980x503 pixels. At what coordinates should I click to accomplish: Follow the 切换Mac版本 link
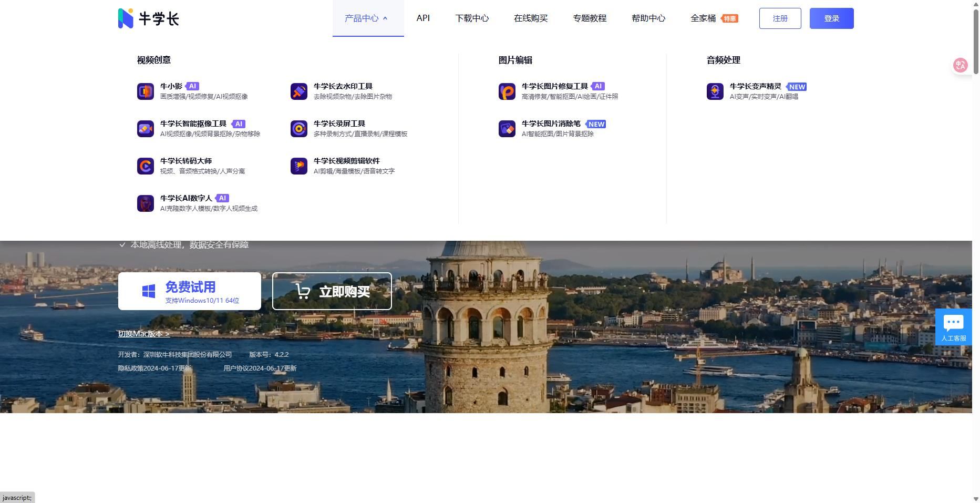point(144,334)
